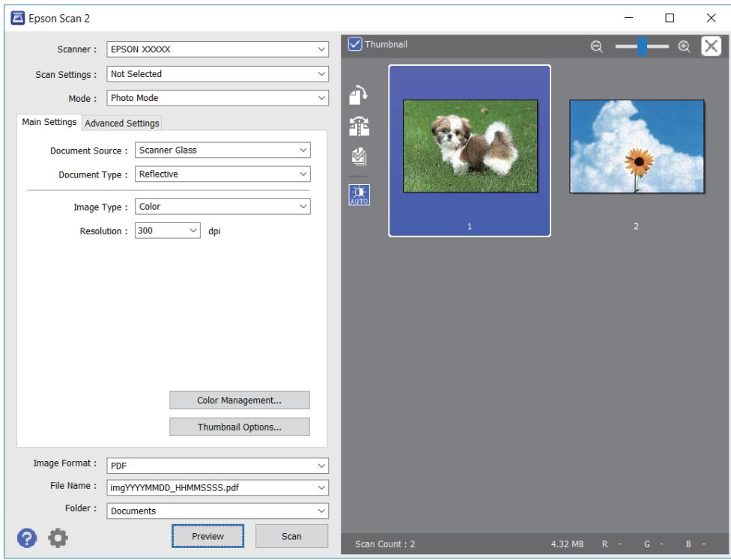Expand the Mode dropdown showing Photo Mode
Image resolution: width=731 pixels, height=560 pixels.
pos(217,98)
